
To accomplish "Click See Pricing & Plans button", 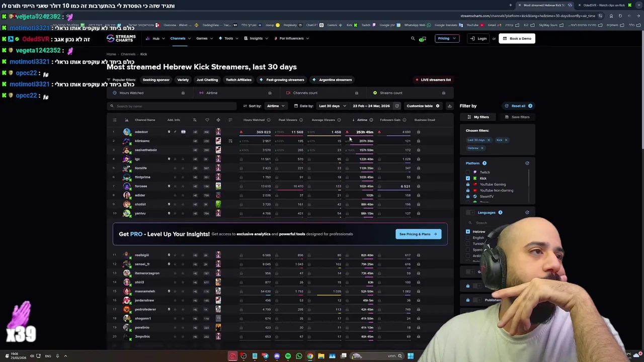I will click(418, 234).
